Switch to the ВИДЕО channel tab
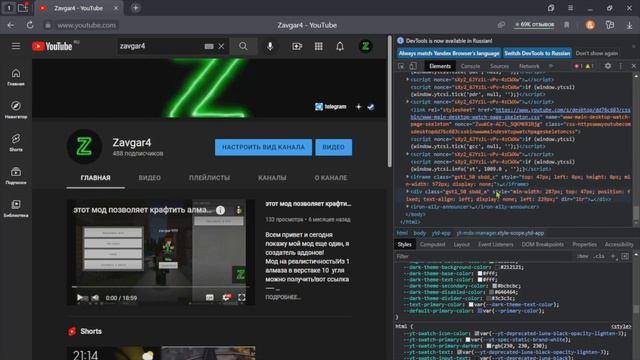The image size is (640, 360). coord(149,178)
